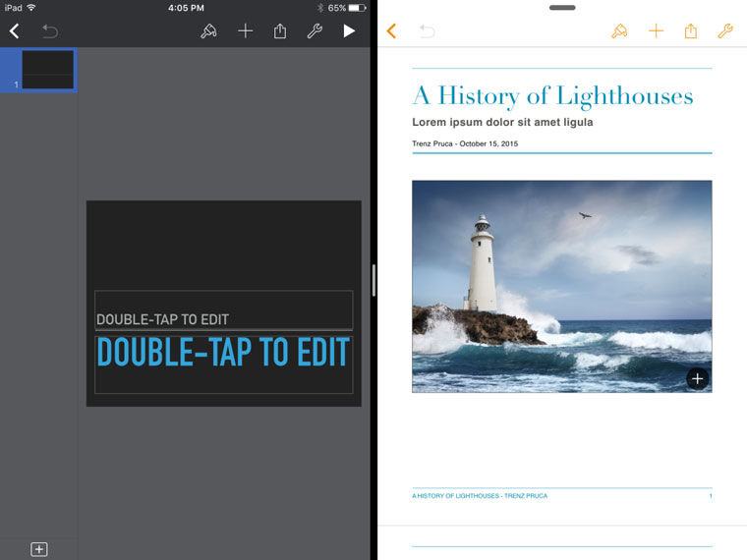Tap grabber handle atop Pages pane
747x560 pixels.
click(x=562, y=8)
